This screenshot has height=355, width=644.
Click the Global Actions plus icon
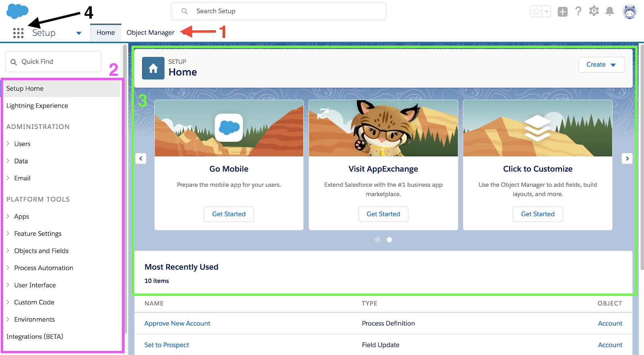click(562, 12)
